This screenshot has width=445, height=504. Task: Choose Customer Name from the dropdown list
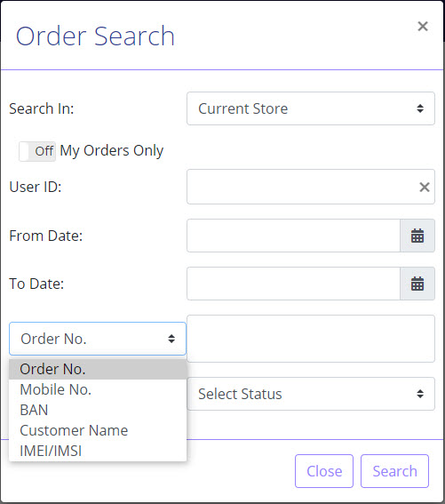pyautogui.click(x=98, y=430)
